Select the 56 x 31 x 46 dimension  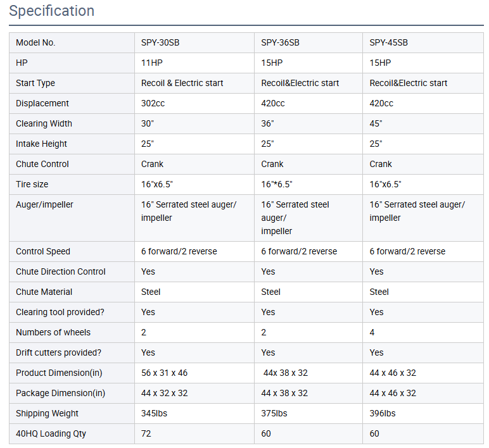click(x=164, y=373)
